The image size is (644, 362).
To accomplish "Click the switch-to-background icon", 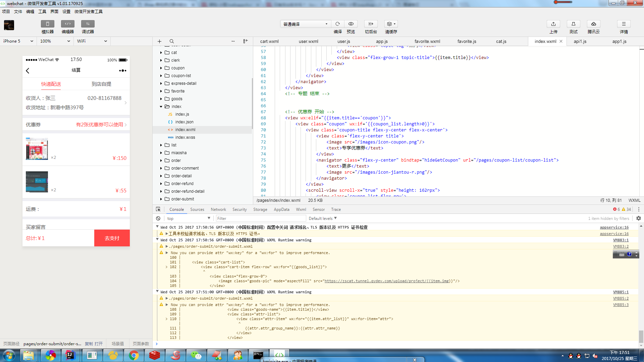I will click(371, 24).
